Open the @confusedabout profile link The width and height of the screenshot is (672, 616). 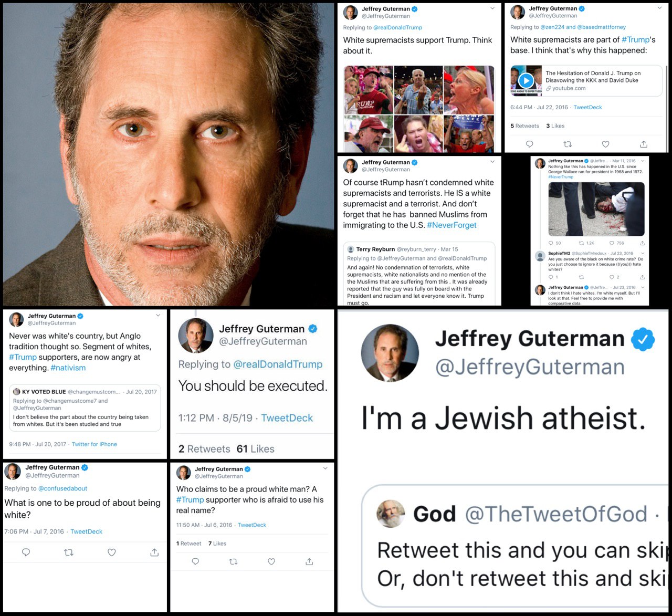63,488
